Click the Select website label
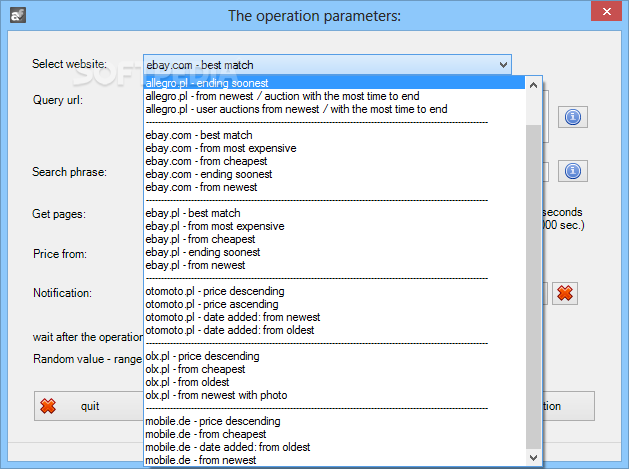The height and width of the screenshot is (469, 629). pyautogui.click(x=69, y=64)
